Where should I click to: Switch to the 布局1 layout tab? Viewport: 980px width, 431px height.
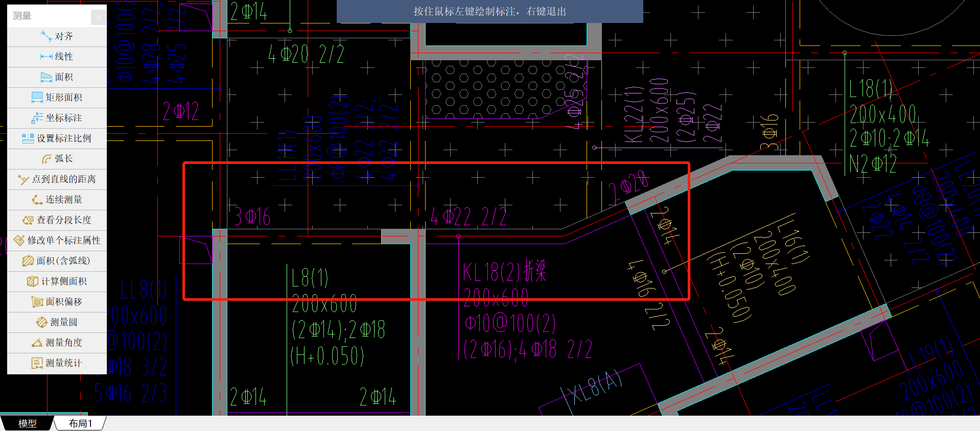[80, 423]
